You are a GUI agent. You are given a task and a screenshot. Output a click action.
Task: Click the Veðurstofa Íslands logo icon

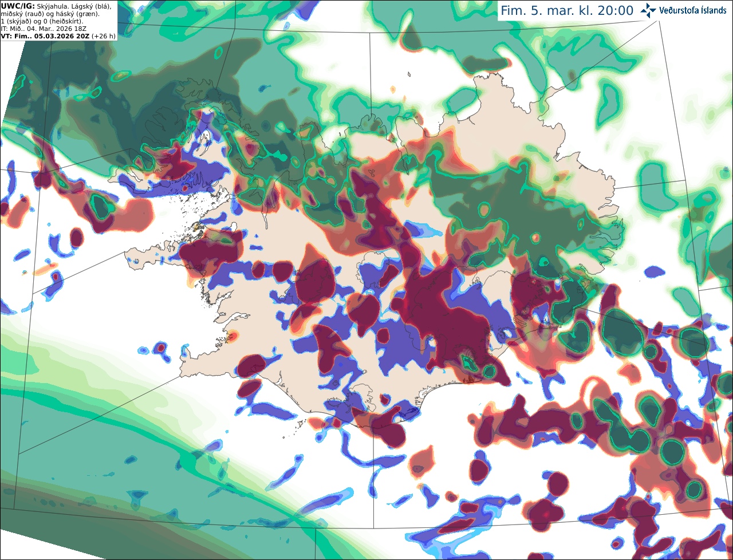pos(648,10)
